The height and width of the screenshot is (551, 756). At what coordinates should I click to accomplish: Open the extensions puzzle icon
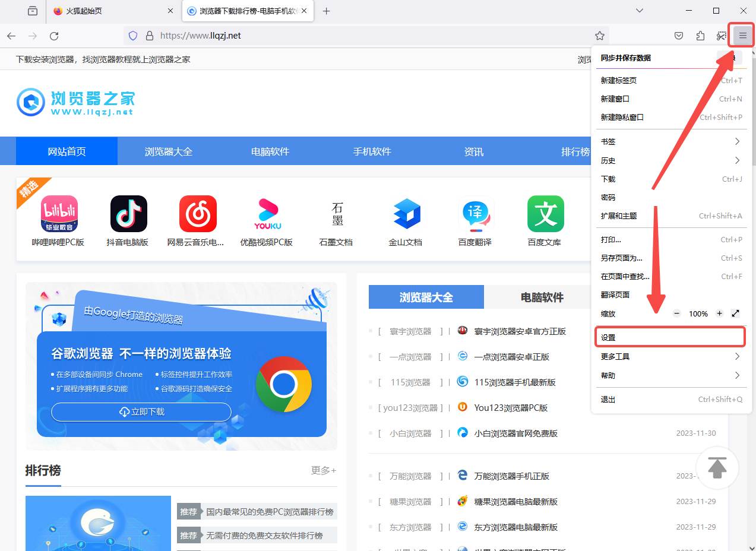[x=700, y=36]
